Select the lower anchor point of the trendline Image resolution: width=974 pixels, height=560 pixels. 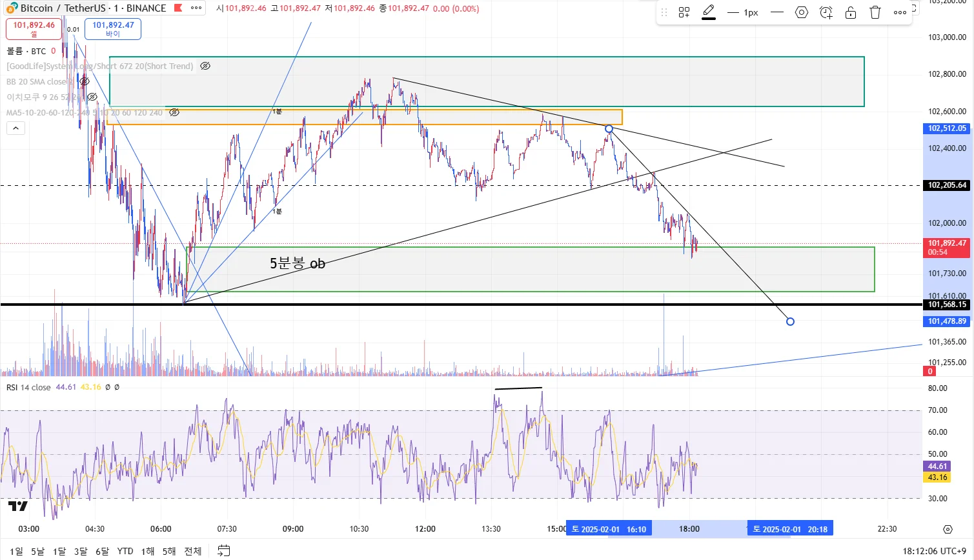[x=790, y=321]
